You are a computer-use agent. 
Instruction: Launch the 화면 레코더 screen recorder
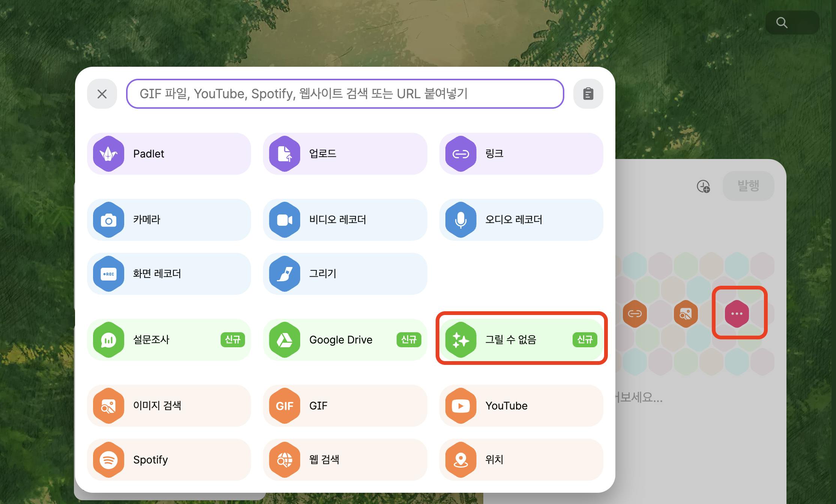[169, 274]
